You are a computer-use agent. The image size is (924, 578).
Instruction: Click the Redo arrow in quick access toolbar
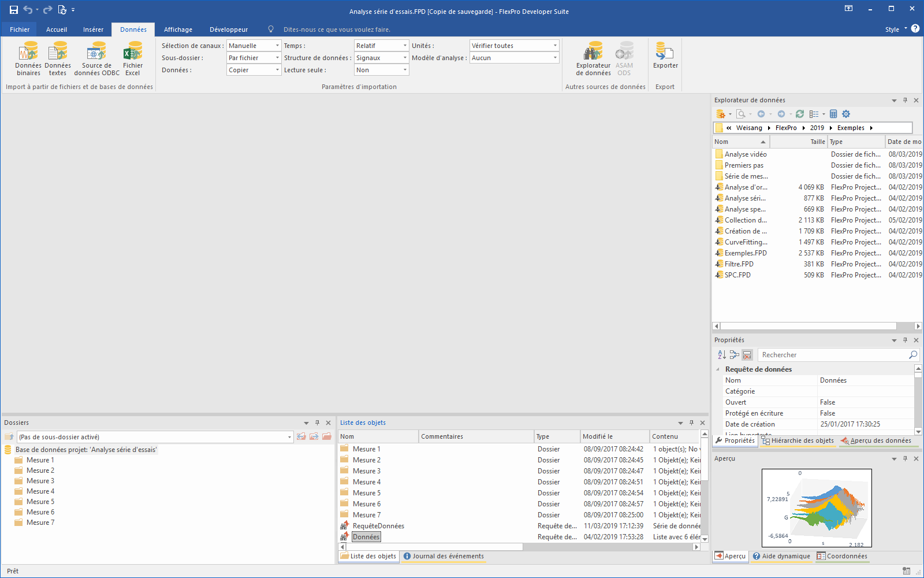tap(48, 10)
